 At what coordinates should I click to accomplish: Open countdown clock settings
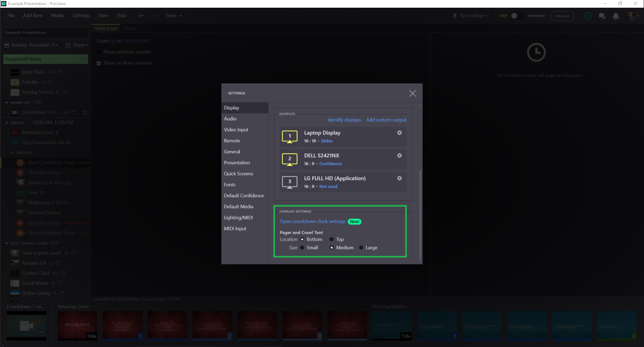click(x=312, y=221)
